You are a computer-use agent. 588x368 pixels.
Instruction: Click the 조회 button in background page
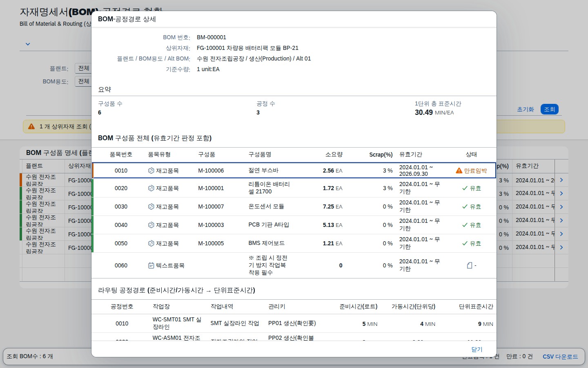549,109
